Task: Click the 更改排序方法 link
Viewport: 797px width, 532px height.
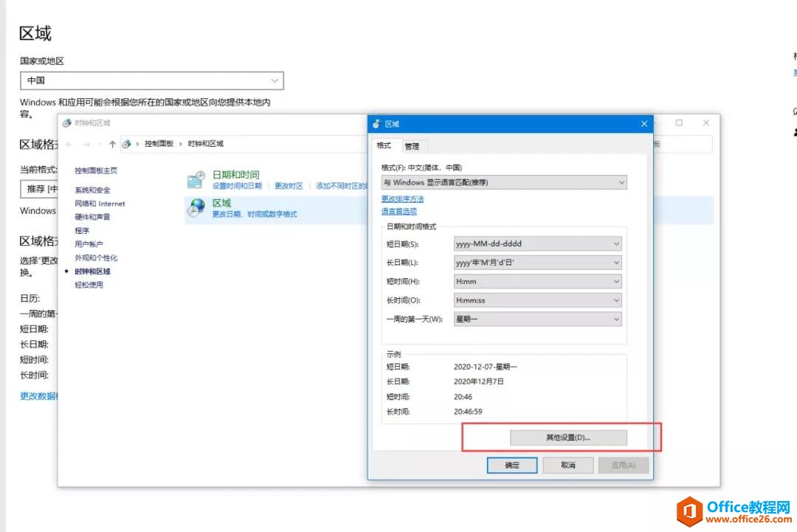Action: [401, 198]
